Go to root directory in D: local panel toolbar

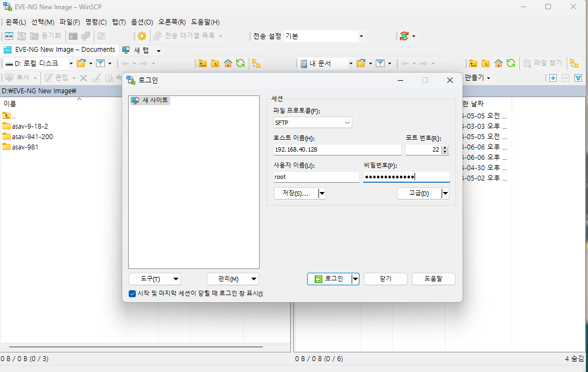tap(215, 63)
